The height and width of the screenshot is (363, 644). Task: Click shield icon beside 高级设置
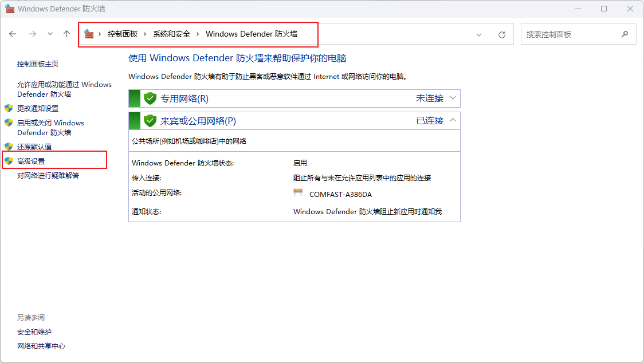click(x=9, y=161)
